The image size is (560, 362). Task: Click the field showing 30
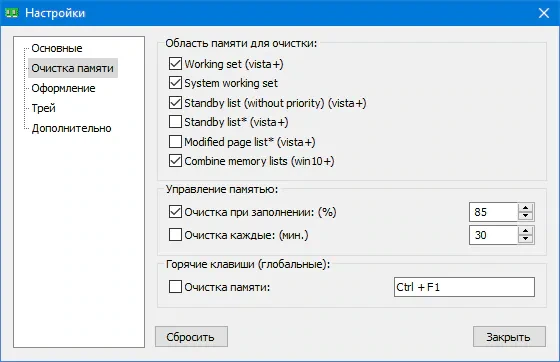494,235
